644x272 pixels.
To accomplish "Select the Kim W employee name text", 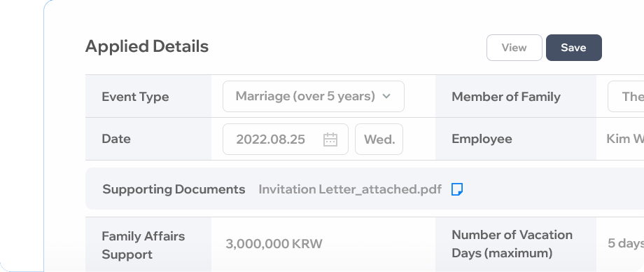I will point(625,139).
